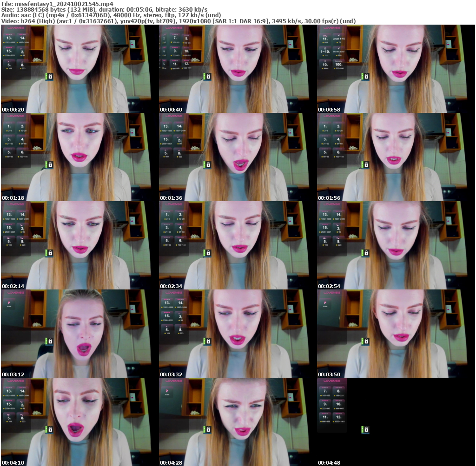Screen dimensions: 476x466
Task: Select the wave pattern icon above '11'
Action: (325, 35)
